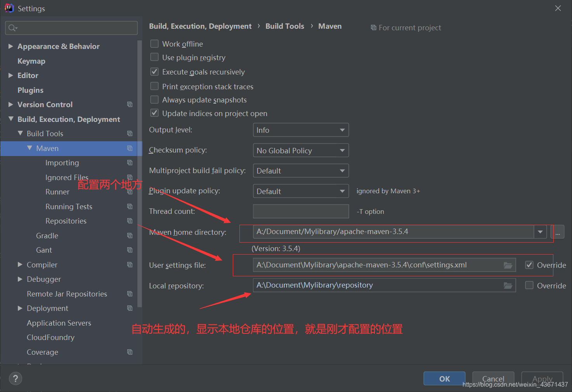This screenshot has height=392, width=572.
Task: Open the Output level dropdown
Action: click(301, 130)
